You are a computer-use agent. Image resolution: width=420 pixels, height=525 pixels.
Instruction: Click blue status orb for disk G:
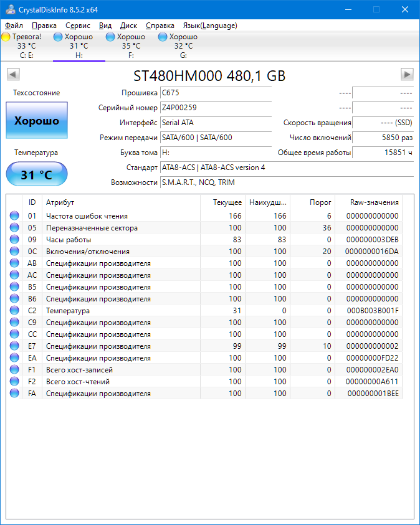pyautogui.click(x=163, y=37)
